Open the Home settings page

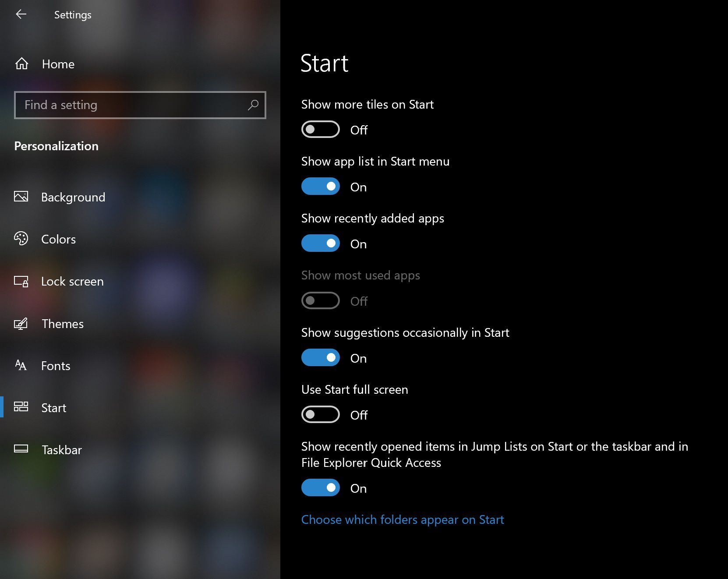(58, 64)
